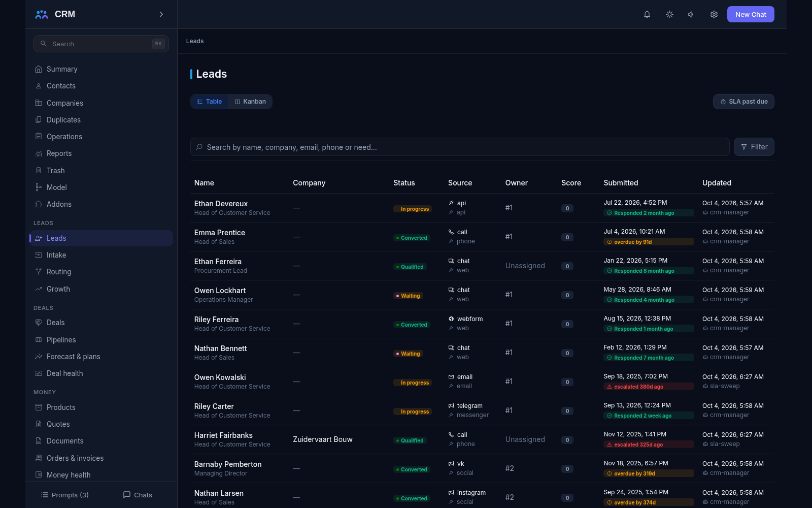
Task: Collapse the sidebar with the chevron
Action: pyautogui.click(x=161, y=14)
